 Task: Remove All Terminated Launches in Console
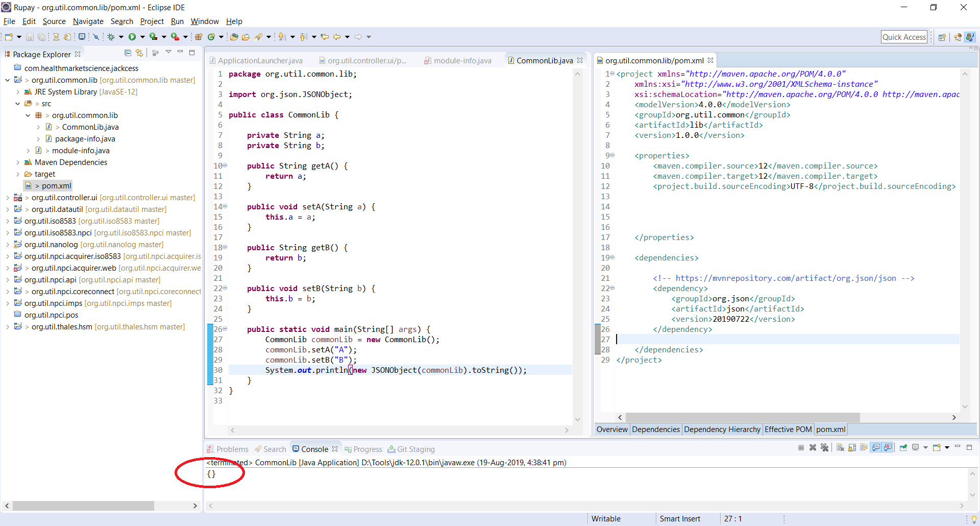(824, 448)
